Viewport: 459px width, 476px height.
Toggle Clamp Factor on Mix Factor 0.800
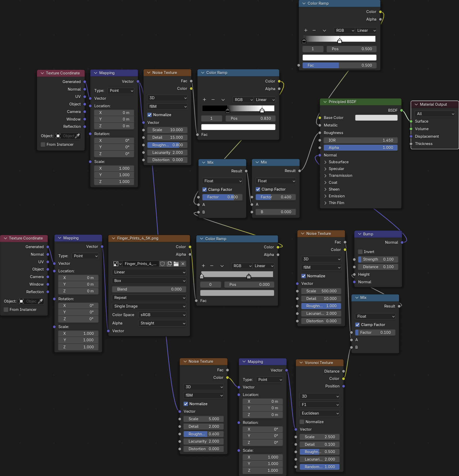coord(204,190)
